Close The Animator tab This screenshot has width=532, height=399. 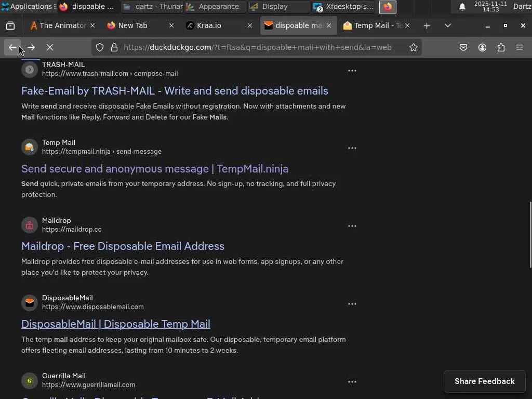92,25
